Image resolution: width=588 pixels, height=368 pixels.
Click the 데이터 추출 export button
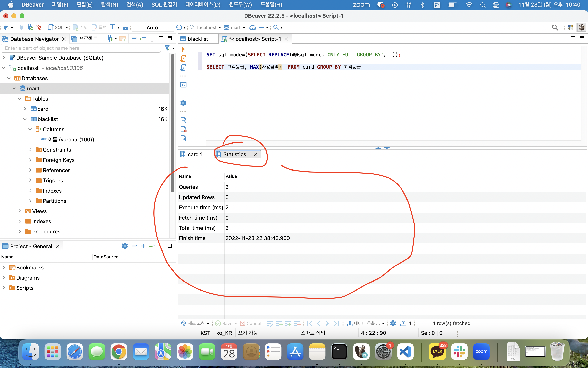click(x=363, y=323)
